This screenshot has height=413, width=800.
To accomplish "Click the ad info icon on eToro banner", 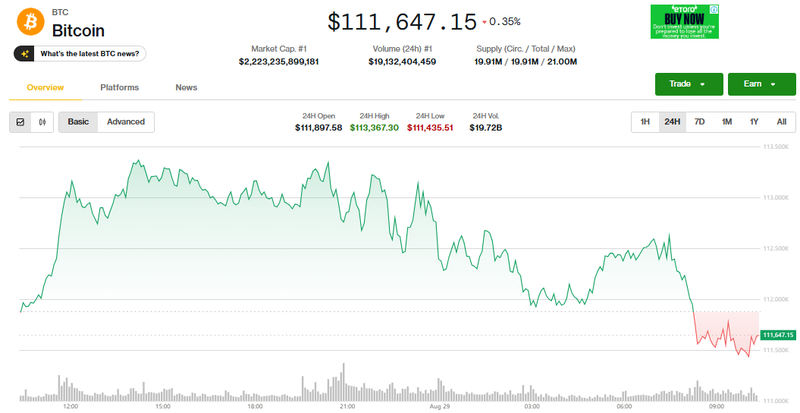I will pyautogui.click(x=714, y=9).
